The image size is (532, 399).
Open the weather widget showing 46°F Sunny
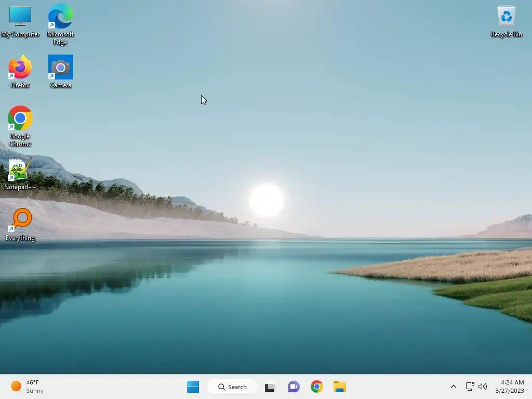27,387
